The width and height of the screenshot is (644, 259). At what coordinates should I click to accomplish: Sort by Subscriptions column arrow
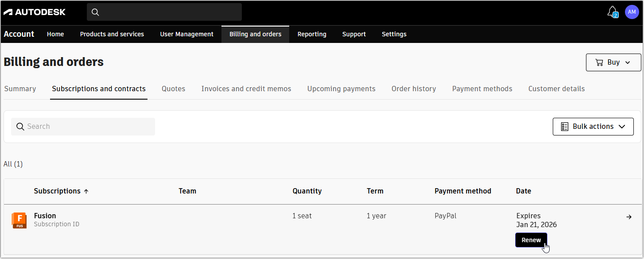click(86, 191)
